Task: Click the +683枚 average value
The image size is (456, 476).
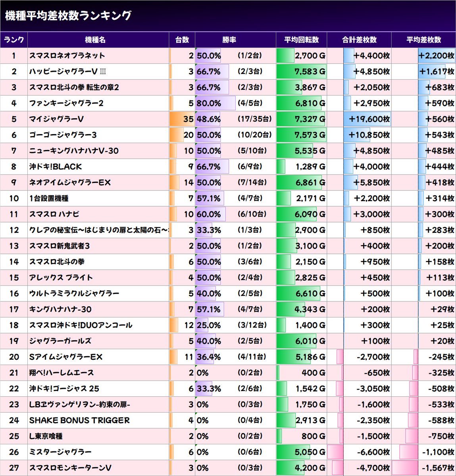Action: click(440, 87)
